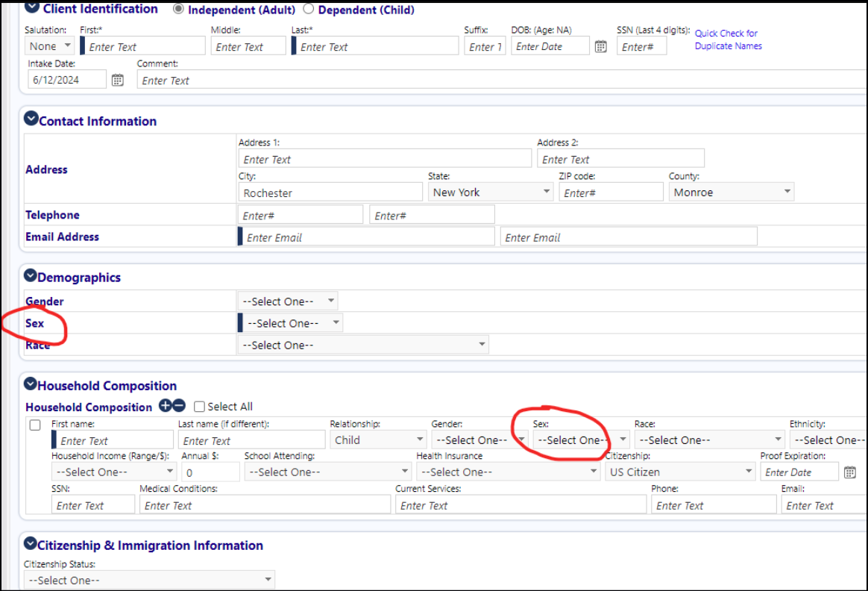The height and width of the screenshot is (591, 868).
Task: Open the Health Insurance dropdown
Action: click(508, 472)
